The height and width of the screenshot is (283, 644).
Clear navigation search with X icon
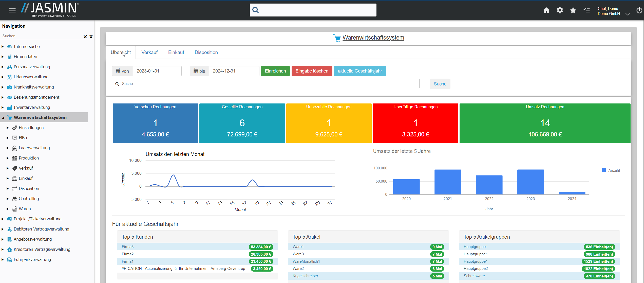point(85,37)
